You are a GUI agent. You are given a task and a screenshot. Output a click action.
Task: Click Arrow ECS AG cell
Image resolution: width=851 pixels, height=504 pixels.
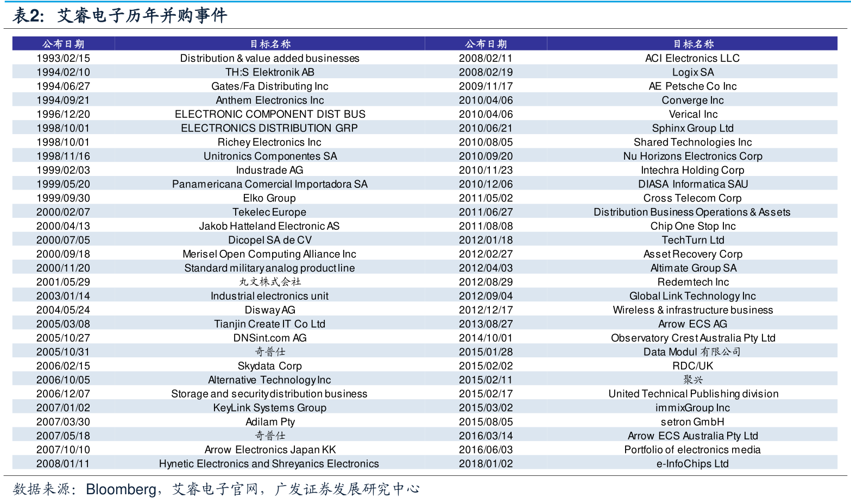[693, 324]
